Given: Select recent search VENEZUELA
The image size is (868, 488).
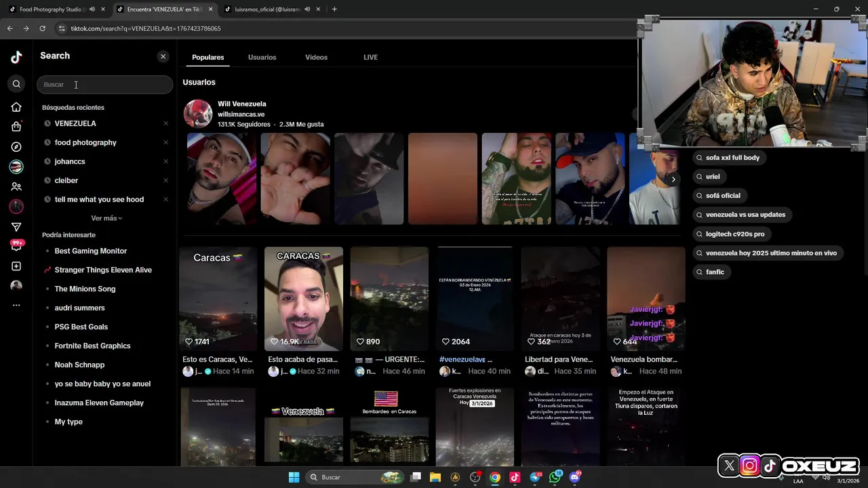Looking at the screenshot, I should tap(75, 123).
